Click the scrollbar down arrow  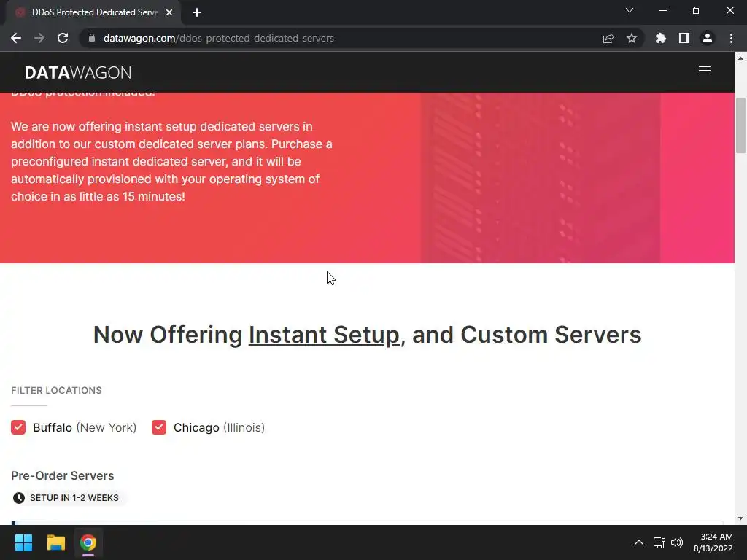click(x=740, y=518)
